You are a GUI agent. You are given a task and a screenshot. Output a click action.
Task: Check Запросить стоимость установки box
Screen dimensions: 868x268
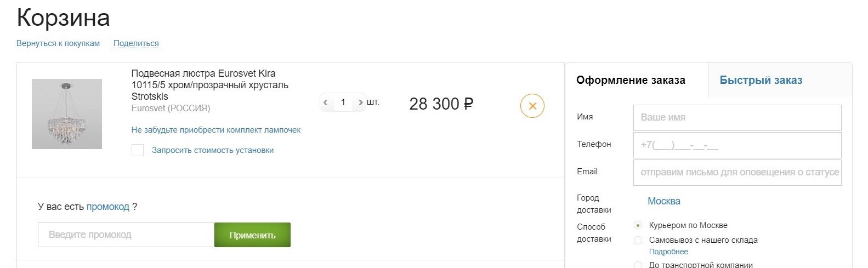[138, 150]
